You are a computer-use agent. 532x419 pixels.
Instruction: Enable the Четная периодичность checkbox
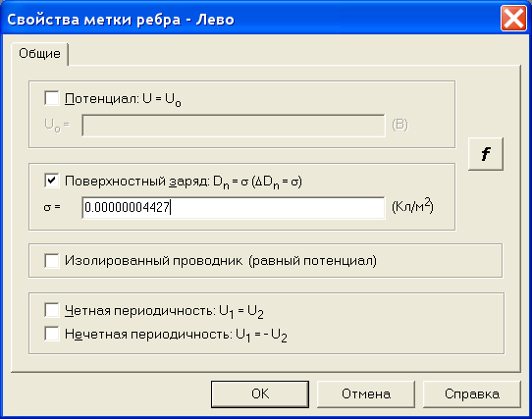(x=52, y=310)
